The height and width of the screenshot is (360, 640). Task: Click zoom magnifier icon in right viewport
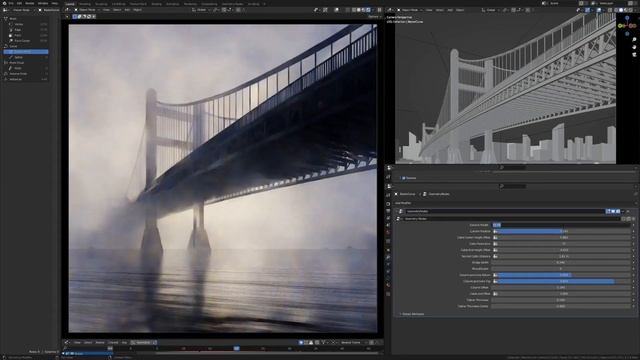634,40
